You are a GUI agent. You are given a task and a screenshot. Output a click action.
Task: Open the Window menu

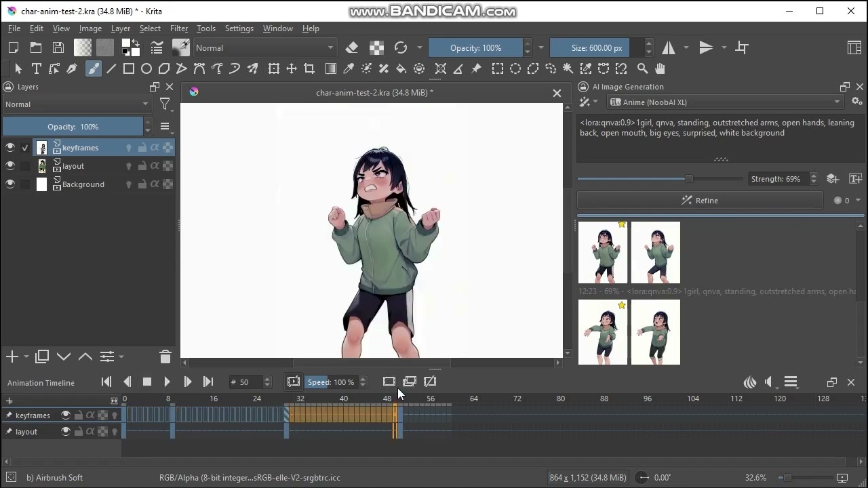coord(278,28)
